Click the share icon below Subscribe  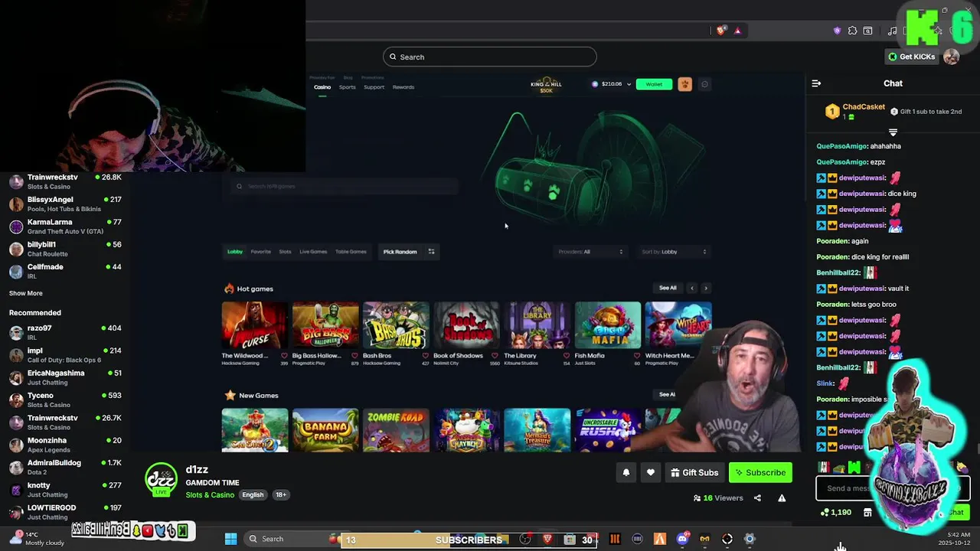(x=757, y=498)
